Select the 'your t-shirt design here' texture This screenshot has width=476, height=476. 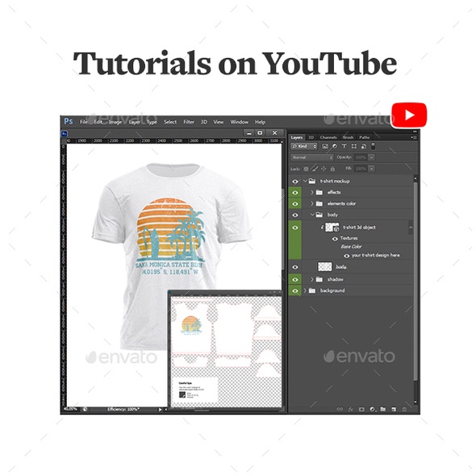(x=375, y=256)
